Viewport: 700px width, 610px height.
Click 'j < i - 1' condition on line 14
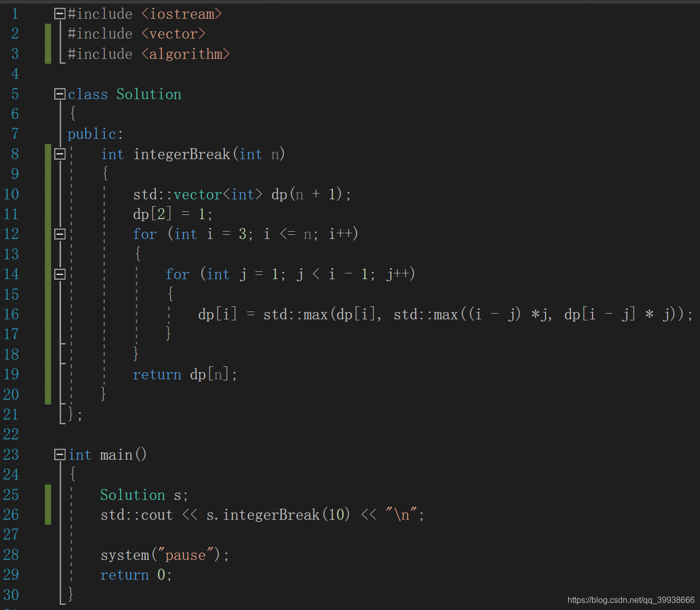pos(332,274)
